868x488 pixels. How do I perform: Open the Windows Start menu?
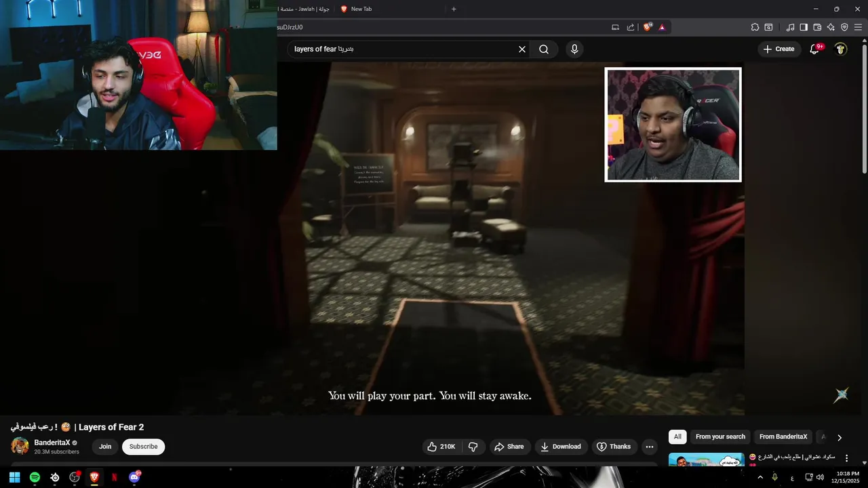(14, 477)
